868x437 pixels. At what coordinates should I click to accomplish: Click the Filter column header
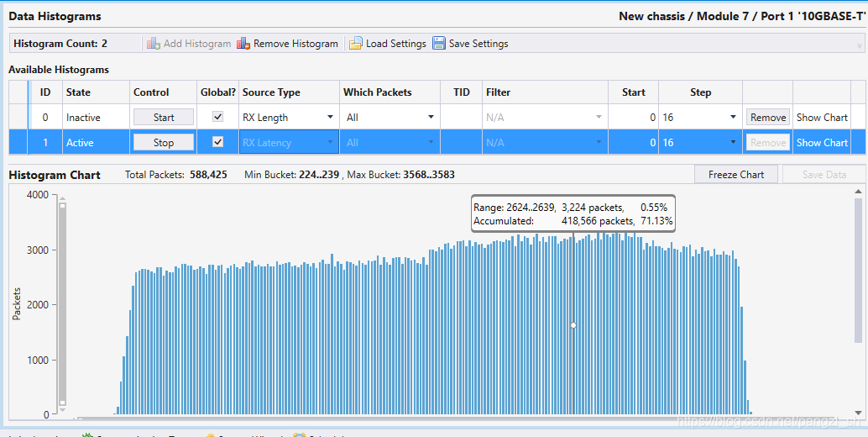coord(546,92)
